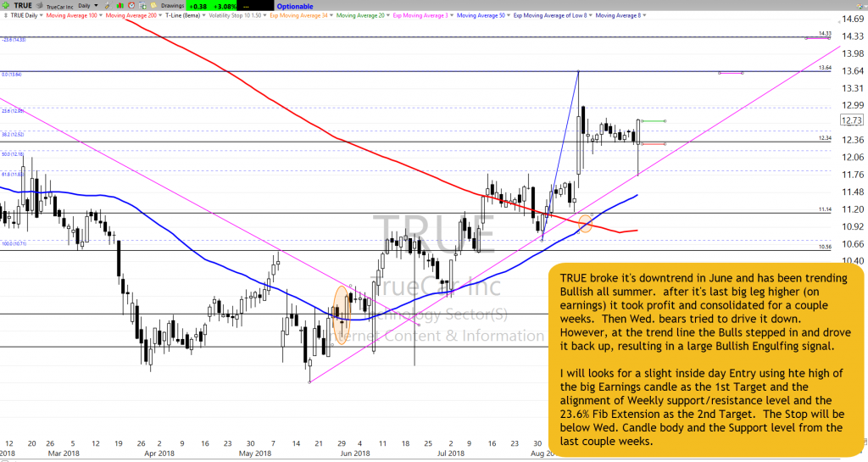The height and width of the screenshot is (462, 868).
Task: Click the 11.14 support level label
Action: 825,209
